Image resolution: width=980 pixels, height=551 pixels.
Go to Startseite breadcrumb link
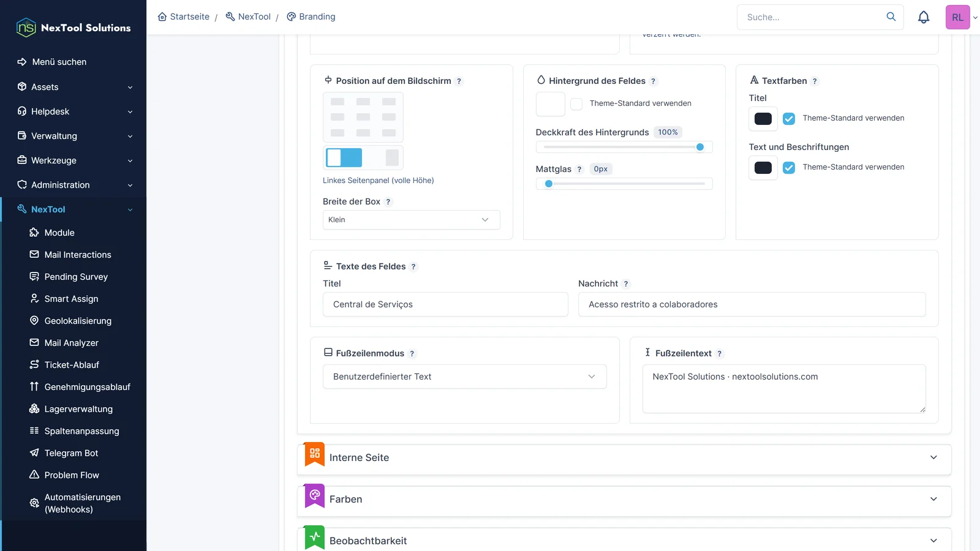pos(183,17)
